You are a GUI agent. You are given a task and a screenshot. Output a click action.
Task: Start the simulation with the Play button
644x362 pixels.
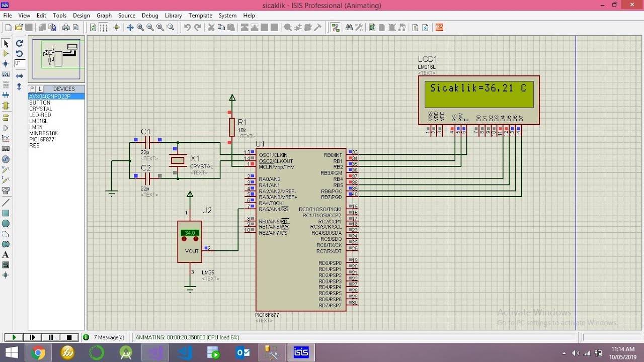[14, 337]
